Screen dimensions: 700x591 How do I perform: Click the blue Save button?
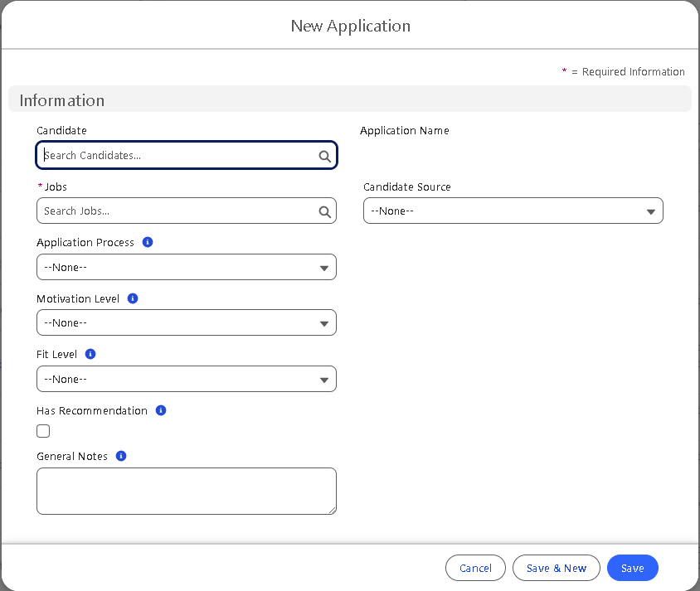click(632, 568)
